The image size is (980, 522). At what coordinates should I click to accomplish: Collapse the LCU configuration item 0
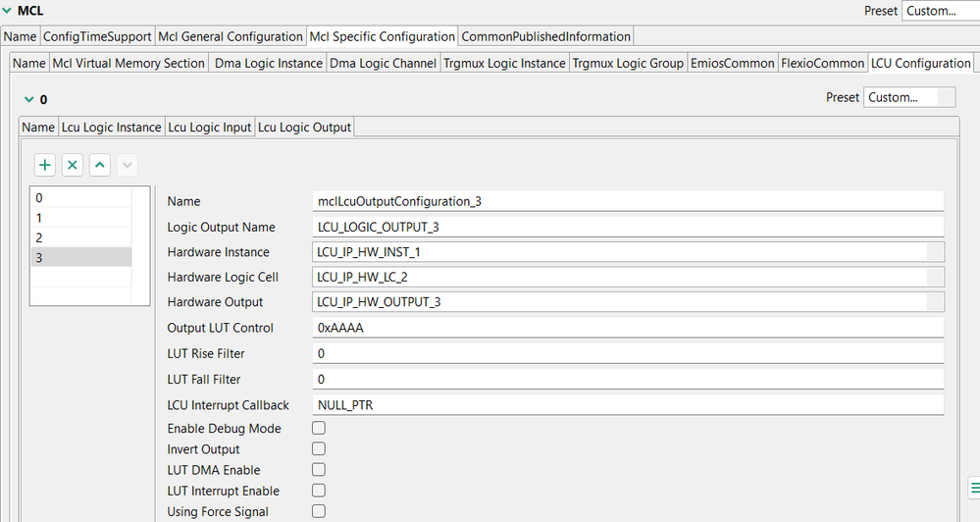[x=28, y=99]
